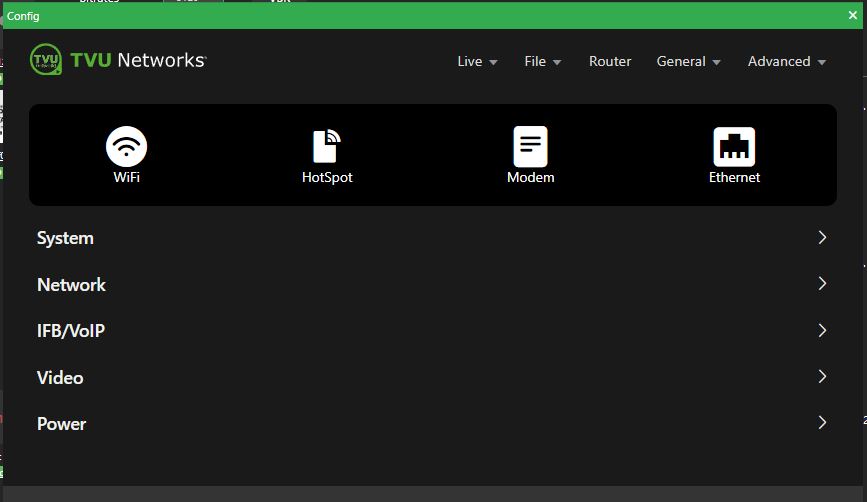
Task: Open the Advanced dropdown menu
Action: click(787, 61)
